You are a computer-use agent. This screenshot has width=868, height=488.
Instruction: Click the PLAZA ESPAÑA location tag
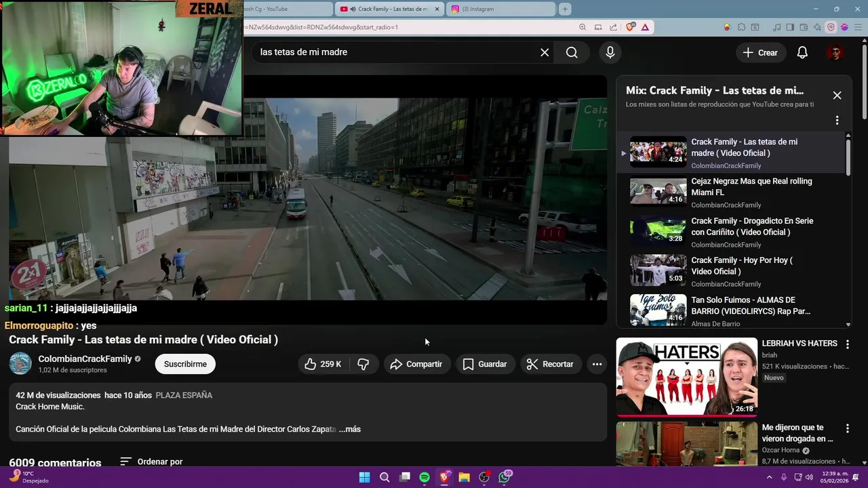pos(184,395)
